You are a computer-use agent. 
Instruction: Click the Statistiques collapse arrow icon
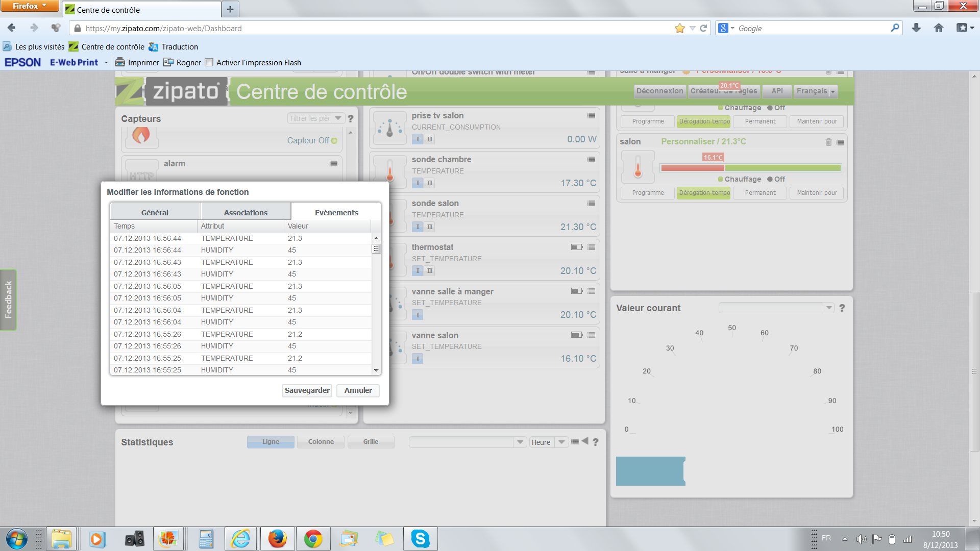click(585, 441)
